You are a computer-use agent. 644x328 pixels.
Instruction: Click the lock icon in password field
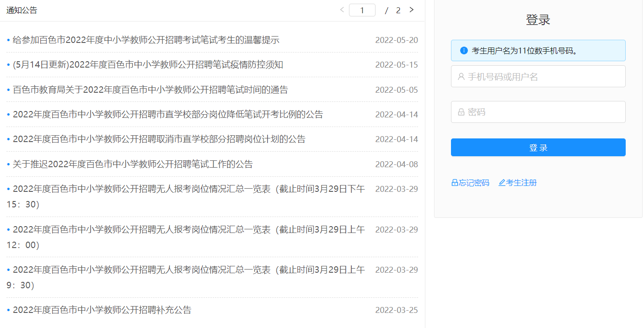click(461, 112)
